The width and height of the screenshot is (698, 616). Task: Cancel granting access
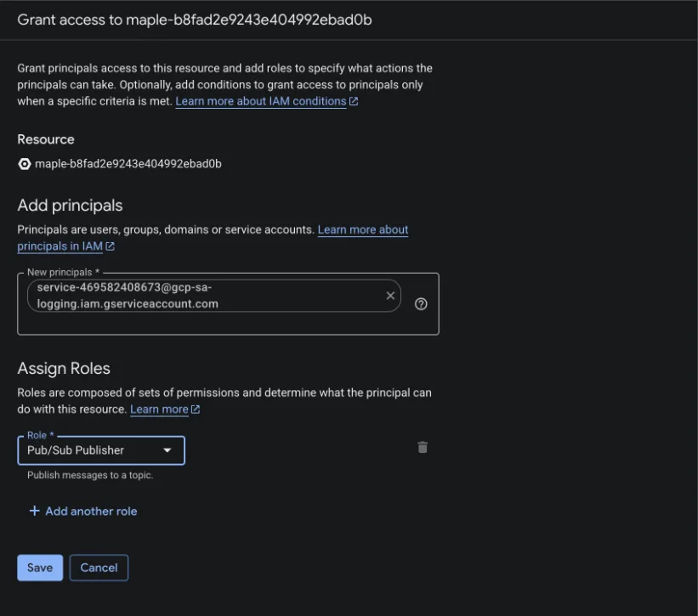(x=99, y=568)
